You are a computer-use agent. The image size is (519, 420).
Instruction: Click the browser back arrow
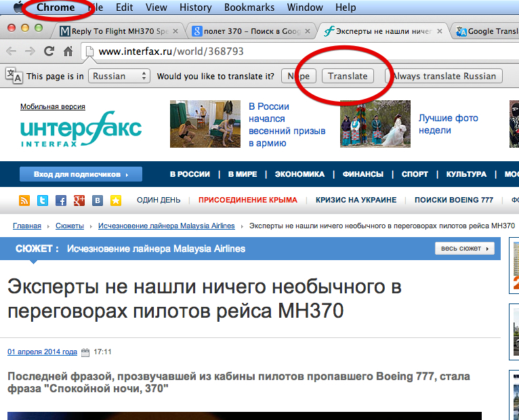(12, 51)
